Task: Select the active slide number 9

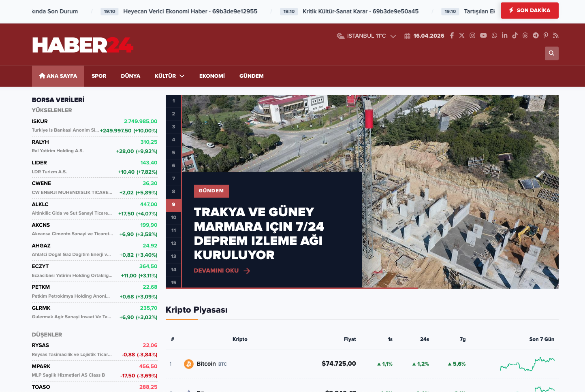Action: pyautogui.click(x=173, y=205)
